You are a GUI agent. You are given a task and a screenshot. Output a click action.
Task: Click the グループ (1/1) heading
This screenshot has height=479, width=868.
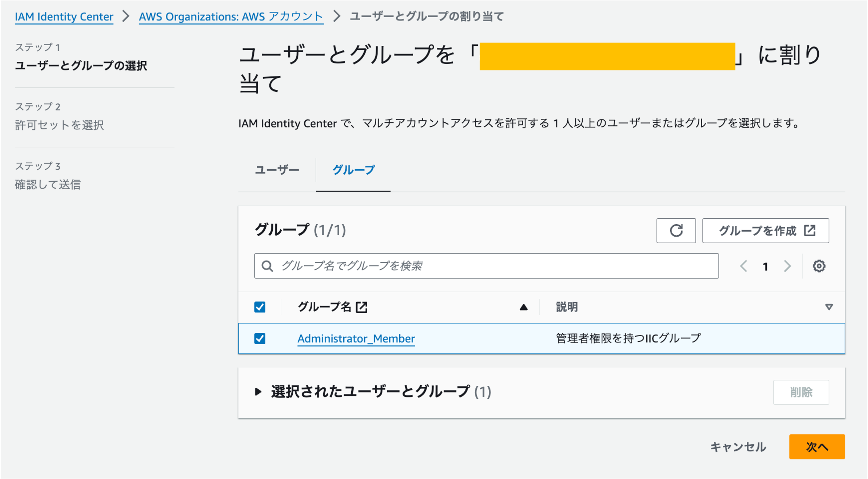tap(300, 230)
